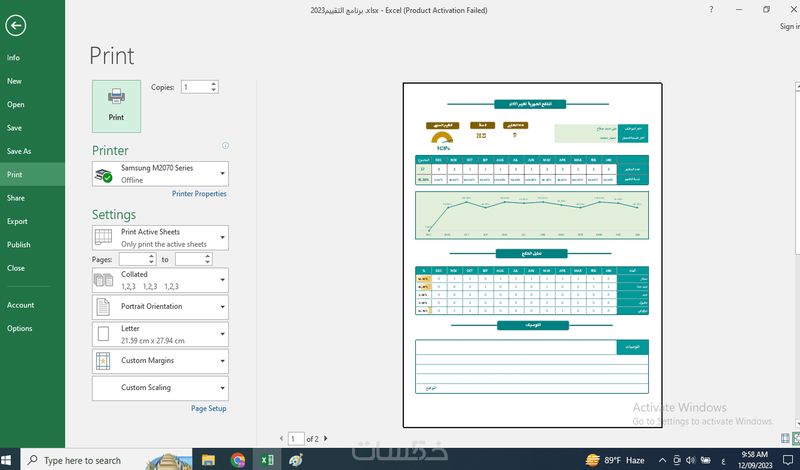Open Chrome from the taskbar
Screen dimensions: 800x470
(x=238, y=460)
